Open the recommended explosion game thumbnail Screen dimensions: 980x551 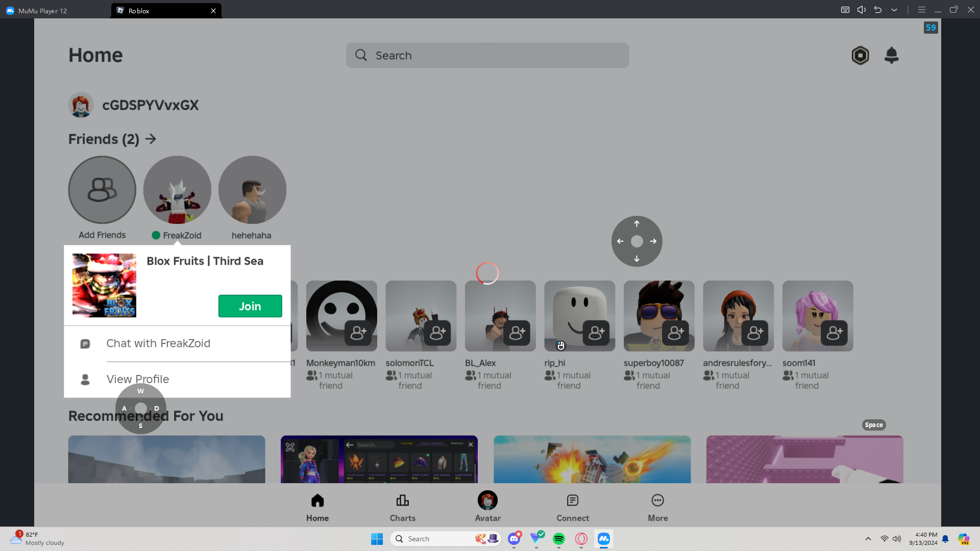(592, 459)
